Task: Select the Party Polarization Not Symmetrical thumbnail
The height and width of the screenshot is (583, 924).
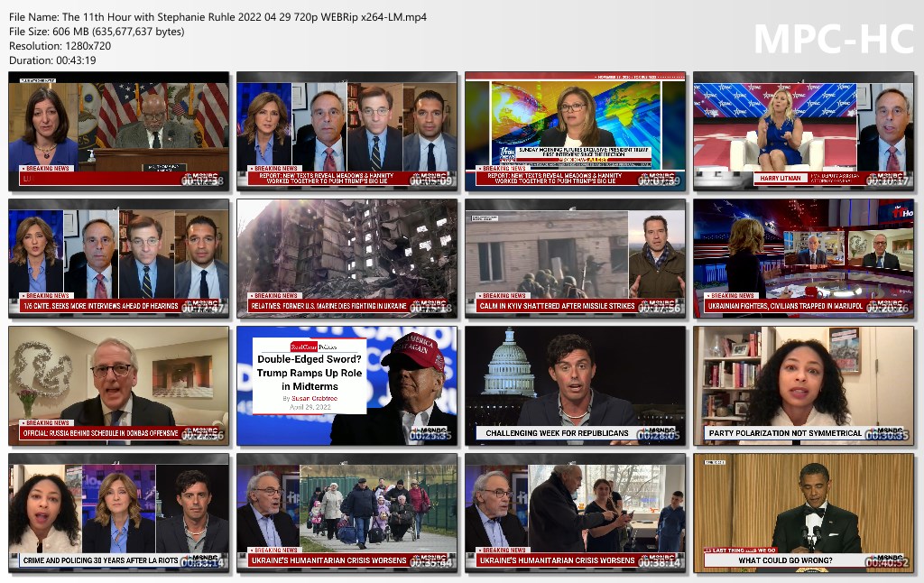Action: tap(803, 385)
